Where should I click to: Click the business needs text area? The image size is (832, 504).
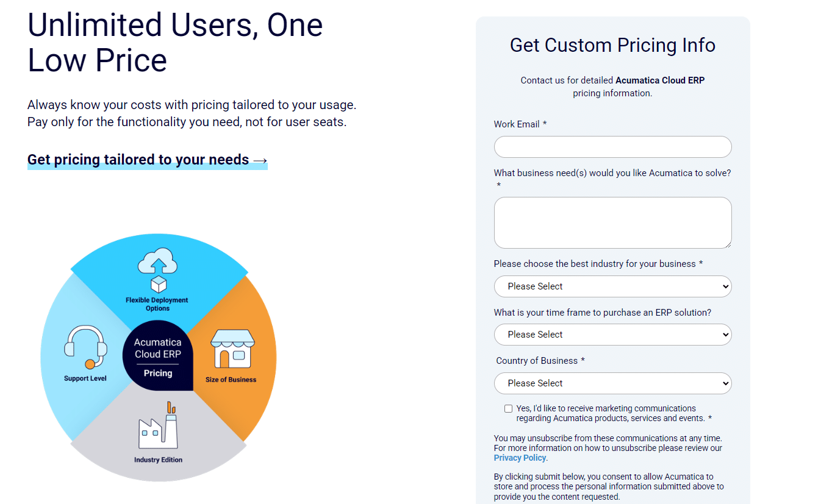point(612,222)
